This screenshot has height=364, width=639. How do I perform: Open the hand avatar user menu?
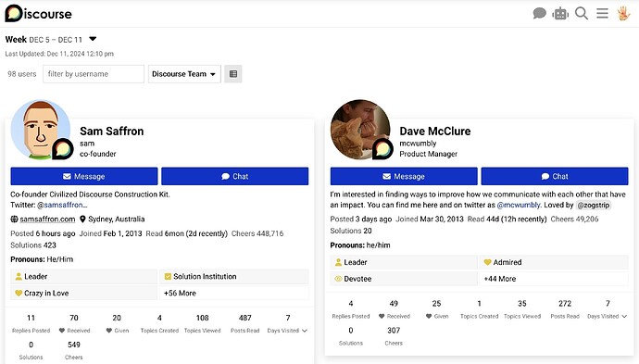623,14
